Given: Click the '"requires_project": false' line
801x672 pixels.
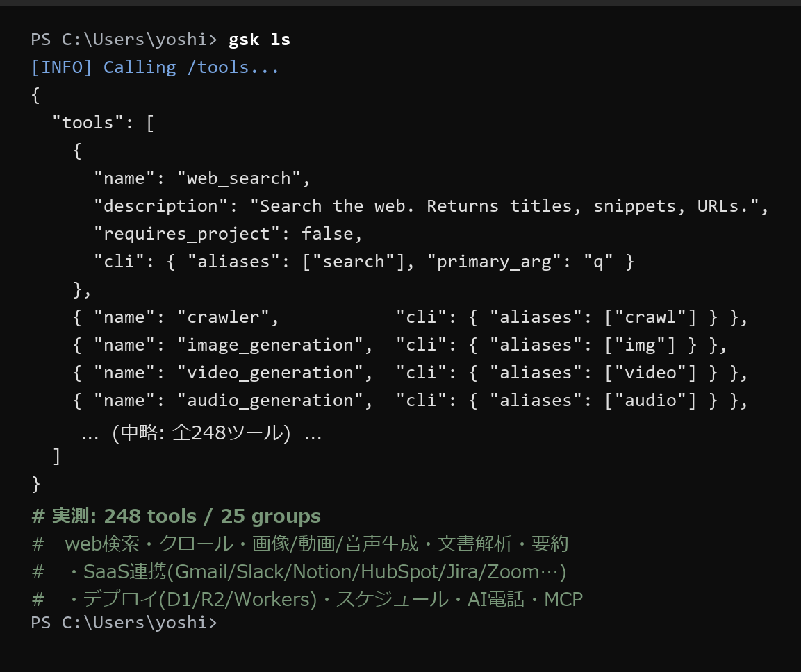Looking at the screenshot, I should click(228, 234).
